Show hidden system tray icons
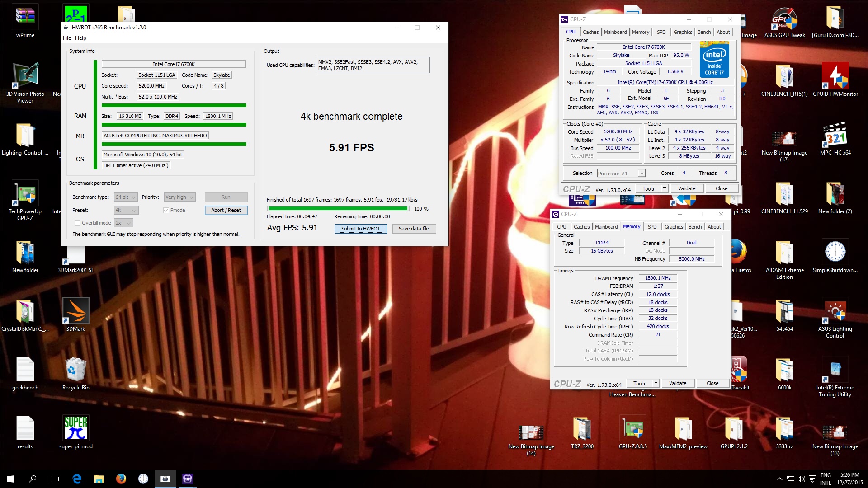The width and height of the screenshot is (868, 488). tap(779, 479)
